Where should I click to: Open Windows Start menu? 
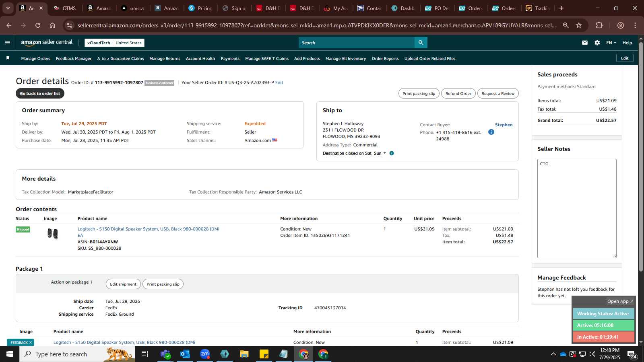coord(10,354)
